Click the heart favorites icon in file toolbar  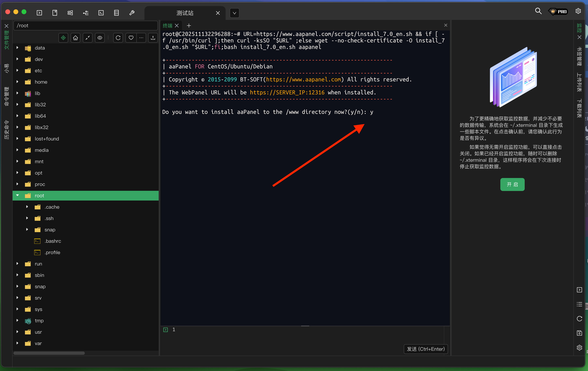(x=131, y=38)
